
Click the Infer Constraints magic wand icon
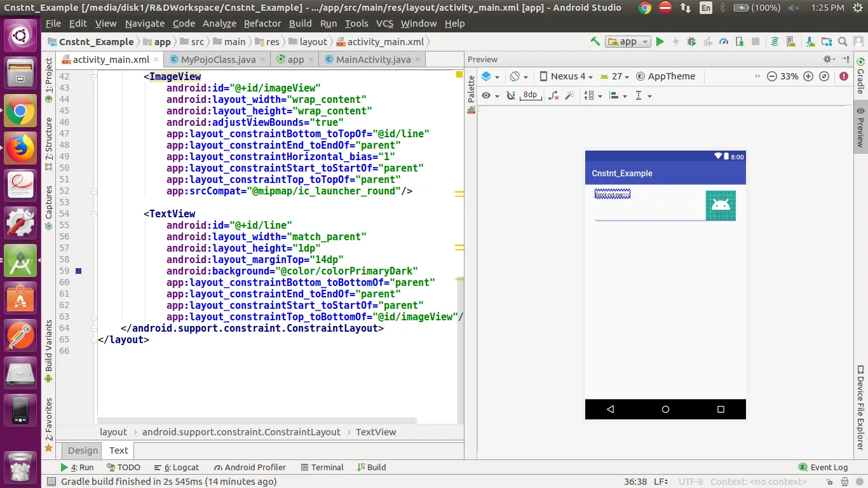click(x=569, y=95)
